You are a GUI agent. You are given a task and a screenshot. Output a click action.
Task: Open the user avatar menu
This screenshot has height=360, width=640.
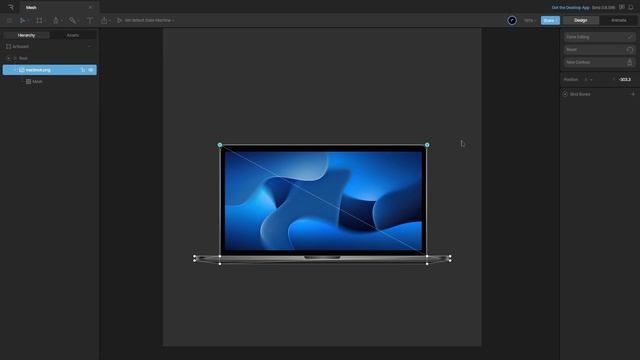pyautogui.click(x=512, y=20)
